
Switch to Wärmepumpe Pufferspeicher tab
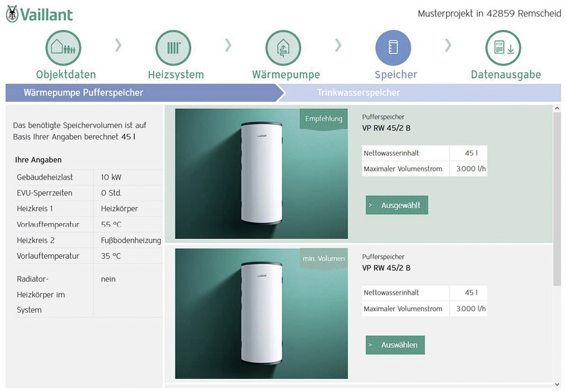tap(83, 93)
